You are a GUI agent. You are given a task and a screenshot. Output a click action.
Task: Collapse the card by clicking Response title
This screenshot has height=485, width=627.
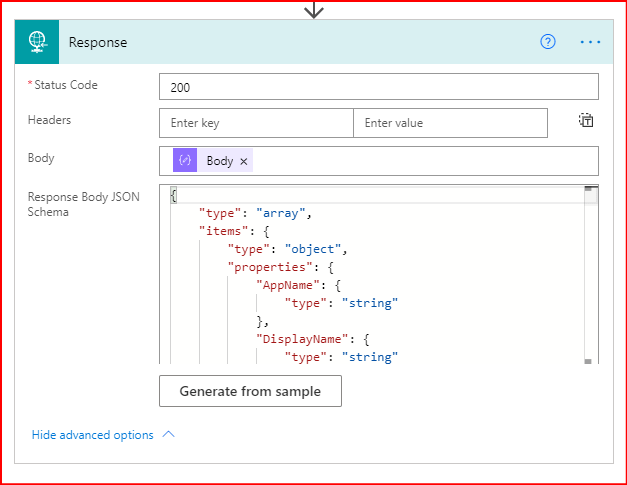[98, 42]
